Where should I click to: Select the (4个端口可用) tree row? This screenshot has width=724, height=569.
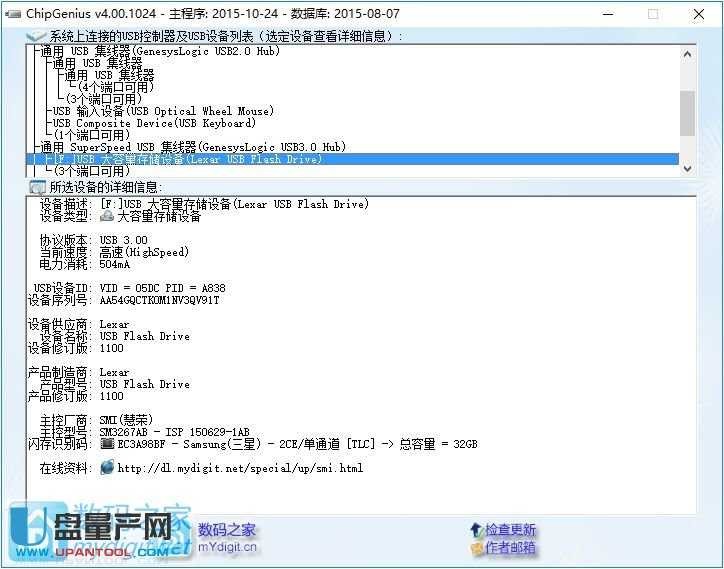[x=115, y=87]
